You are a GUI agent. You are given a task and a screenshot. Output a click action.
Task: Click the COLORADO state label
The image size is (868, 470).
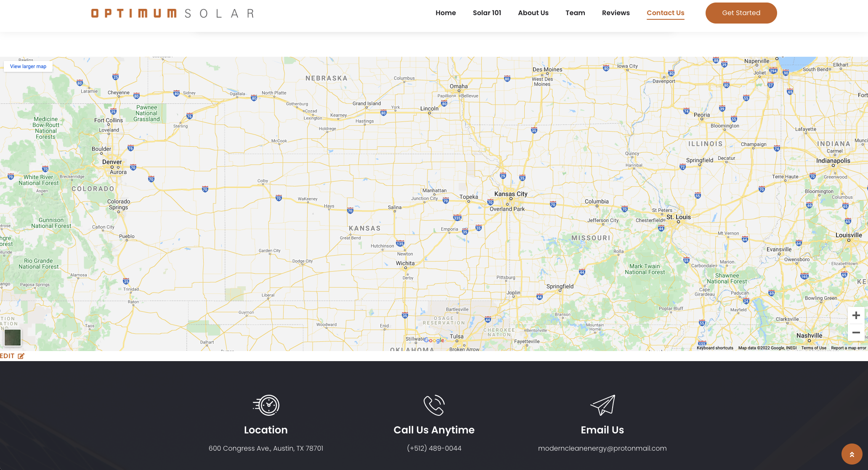pos(93,189)
